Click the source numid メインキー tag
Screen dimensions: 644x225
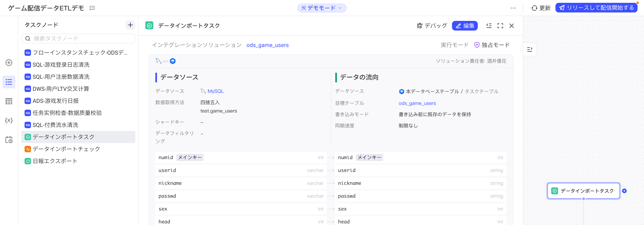pyautogui.click(x=190, y=158)
